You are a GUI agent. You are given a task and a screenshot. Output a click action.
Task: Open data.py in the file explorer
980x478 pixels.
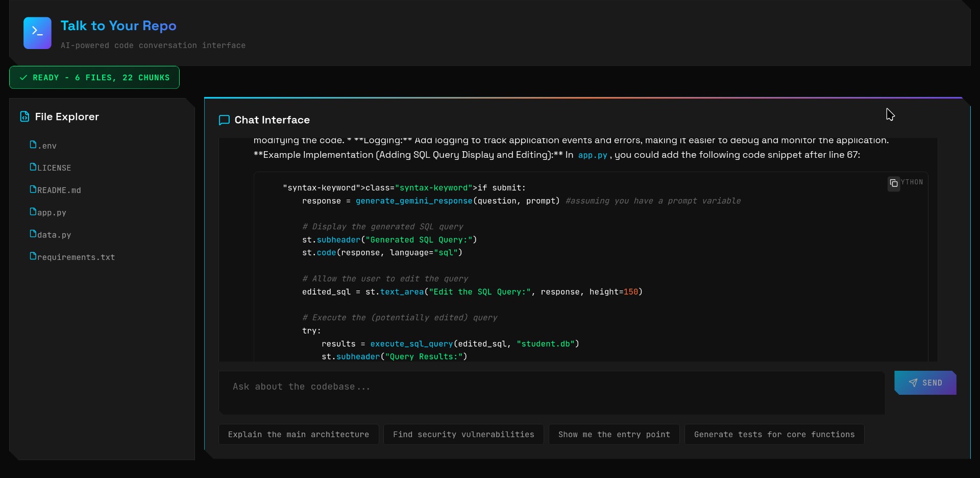[x=54, y=235]
